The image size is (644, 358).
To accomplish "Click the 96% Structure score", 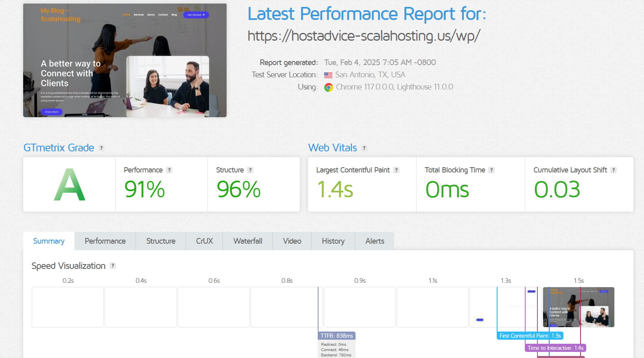I will point(238,190).
